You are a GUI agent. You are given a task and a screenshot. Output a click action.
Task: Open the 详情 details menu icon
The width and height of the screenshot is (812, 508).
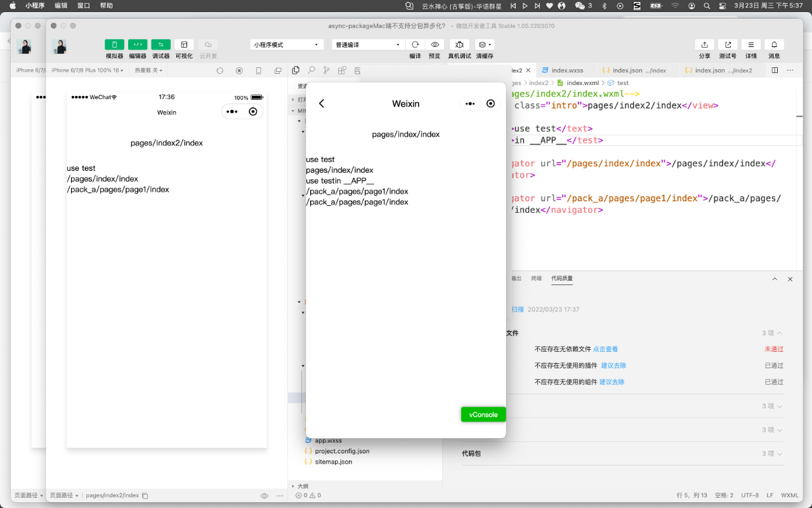coord(751,44)
